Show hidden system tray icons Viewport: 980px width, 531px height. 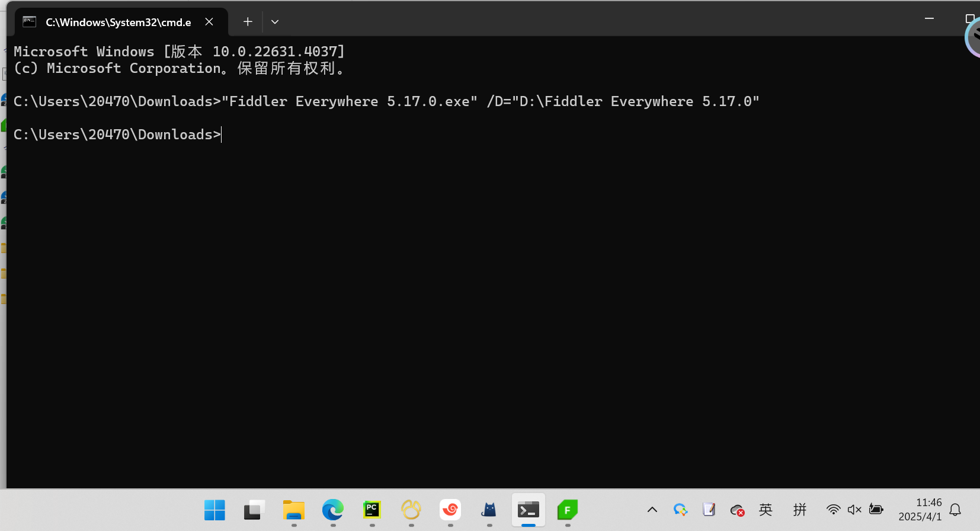click(x=652, y=510)
